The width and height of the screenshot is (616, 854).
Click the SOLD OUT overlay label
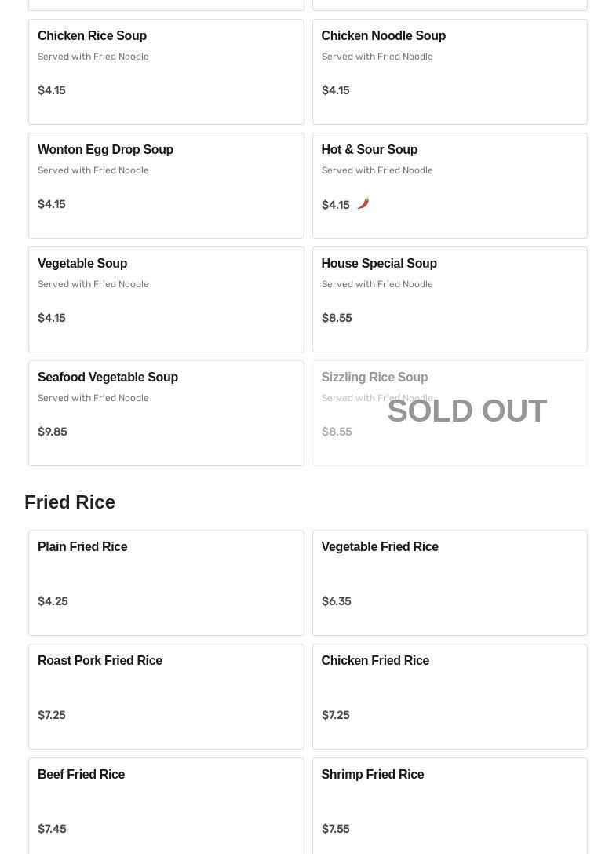coord(467,411)
